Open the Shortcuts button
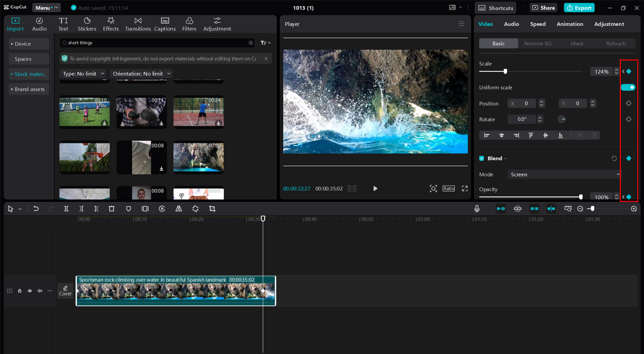Screen dimensions: 644x354 point(496,8)
